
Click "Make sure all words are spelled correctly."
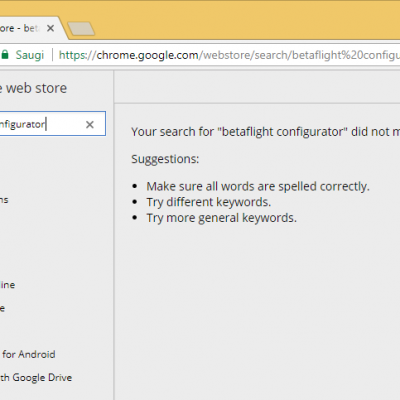(258, 186)
